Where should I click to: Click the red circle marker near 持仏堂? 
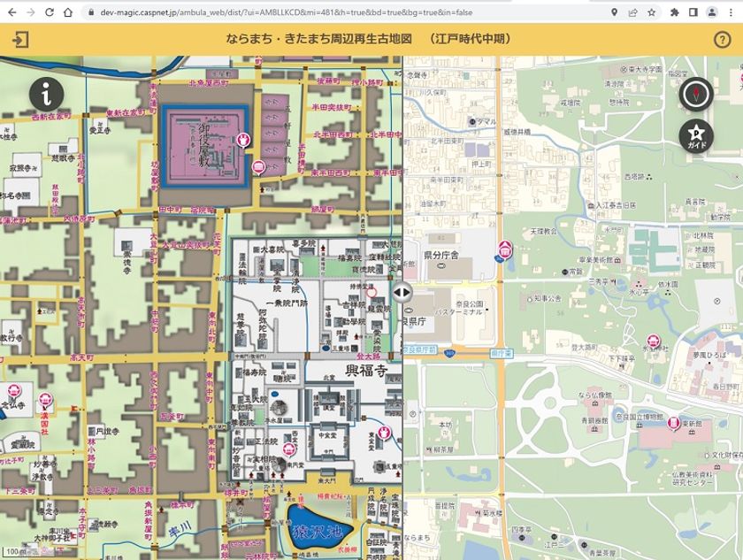click(x=371, y=292)
